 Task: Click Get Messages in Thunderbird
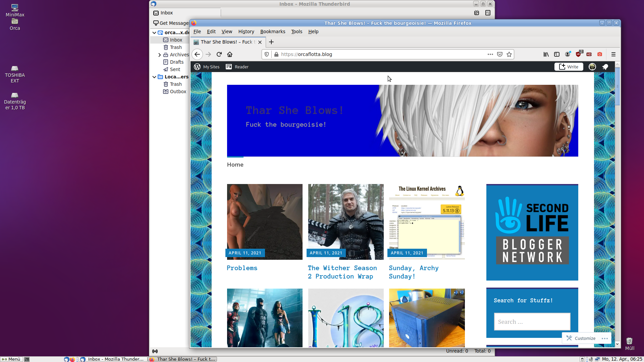171,23
